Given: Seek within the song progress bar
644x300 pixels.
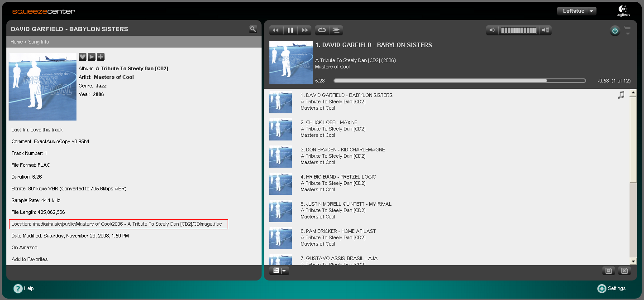Looking at the screenshot, I should [x=460, y=81].
